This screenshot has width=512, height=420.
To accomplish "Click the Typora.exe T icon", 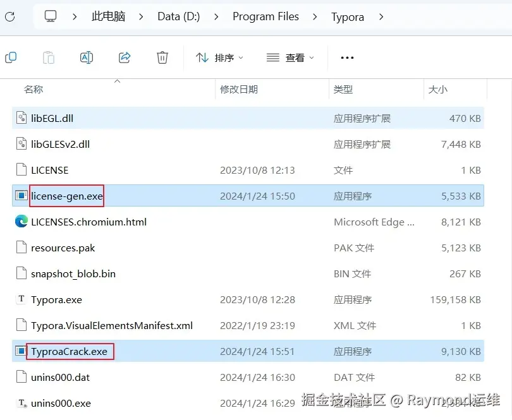I will click(21, 299).
